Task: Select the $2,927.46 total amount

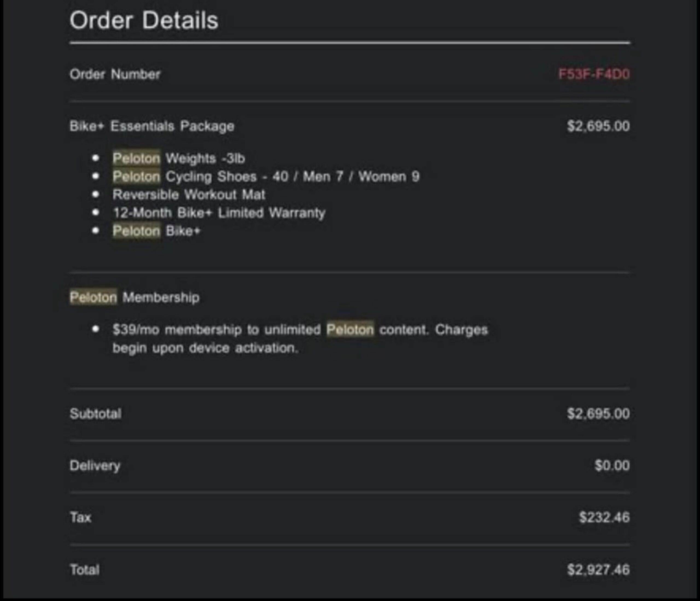Action: pos(598,570)
